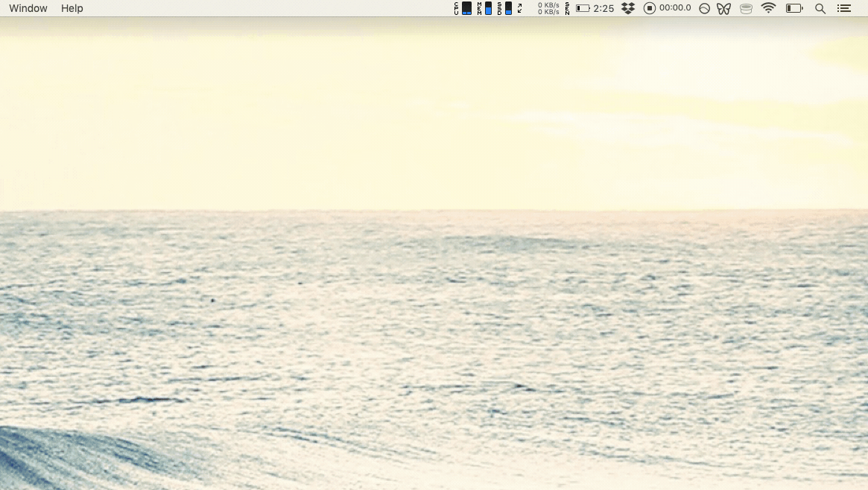Open the Wi-Fi menu
Viewport: 868px width, 490px height.
tap(768, 7)
